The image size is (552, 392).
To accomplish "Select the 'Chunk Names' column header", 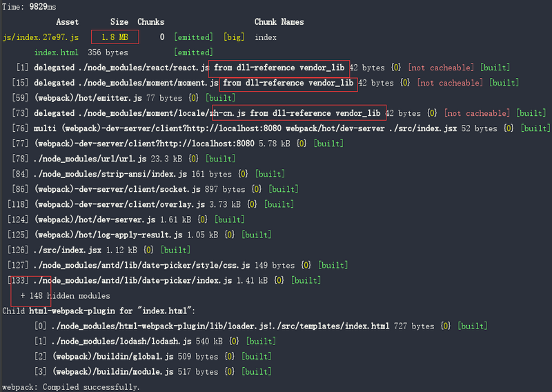I will coord(279,22).
